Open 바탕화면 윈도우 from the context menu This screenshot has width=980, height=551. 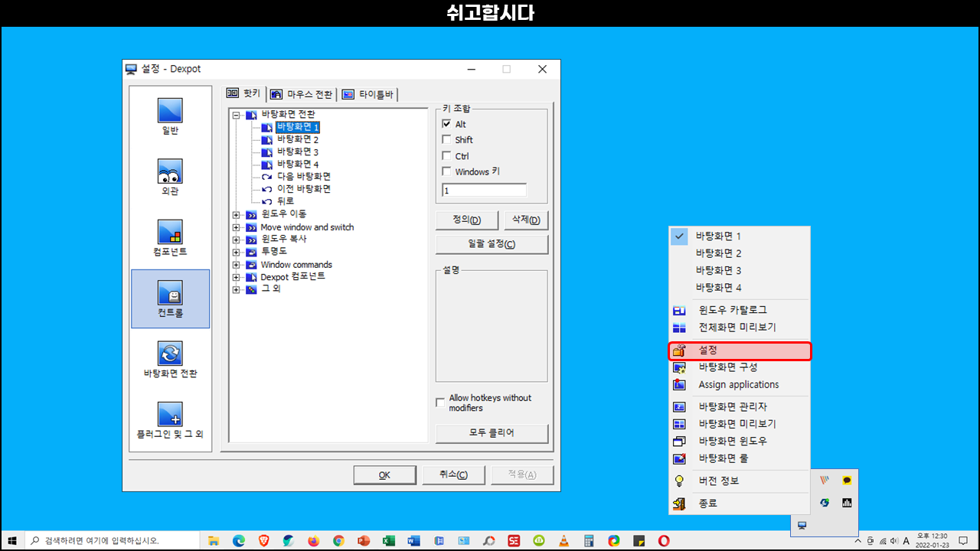pos(740,441)
